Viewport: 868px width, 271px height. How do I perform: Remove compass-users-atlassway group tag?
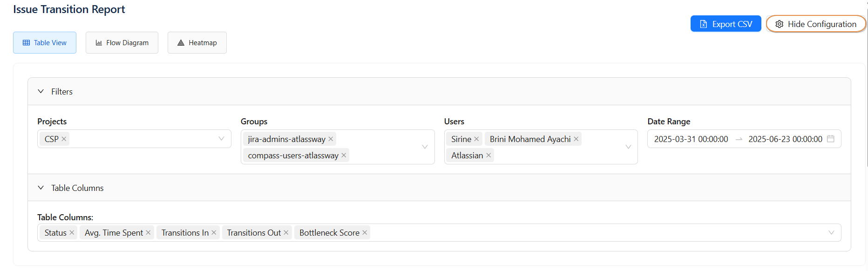click(344, 156)
